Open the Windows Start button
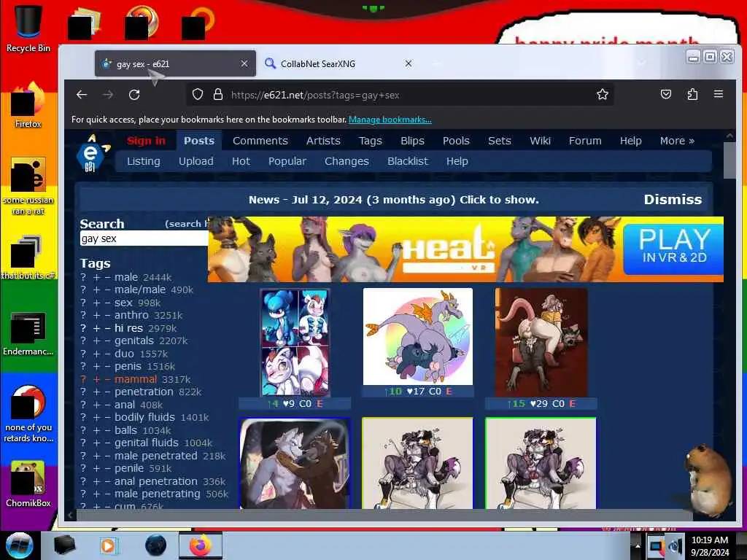The image size is (747, 560). (19, 545)
